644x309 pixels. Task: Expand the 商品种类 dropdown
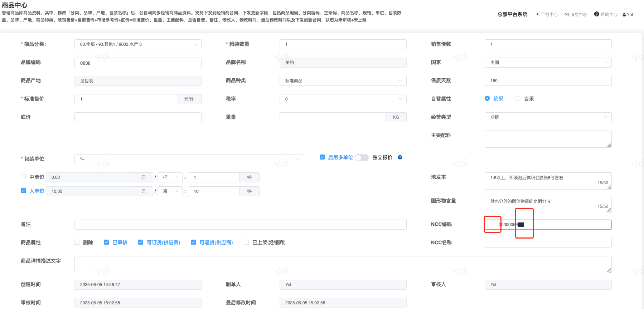click(x=343, y=81)
